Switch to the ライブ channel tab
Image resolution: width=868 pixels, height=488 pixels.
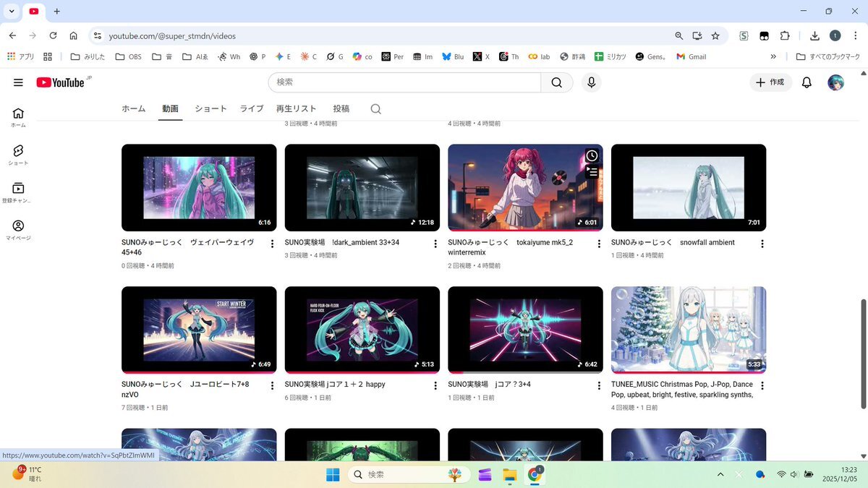[252, 109]
